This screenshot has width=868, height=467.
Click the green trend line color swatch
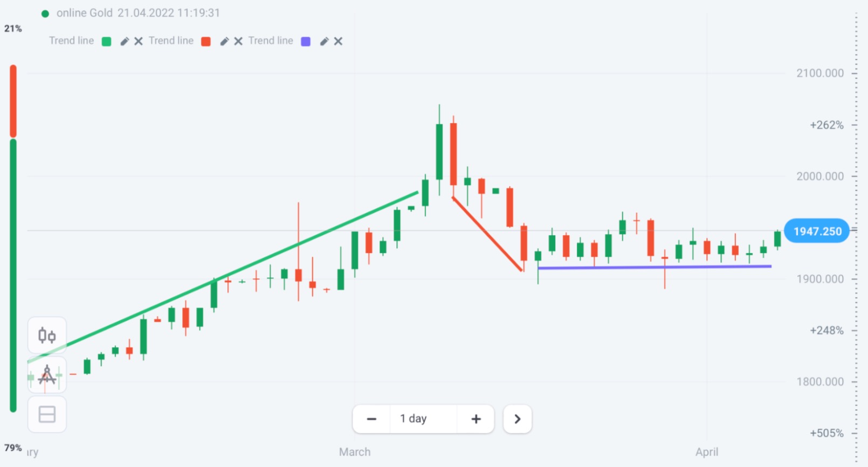(x=107, y=42)
